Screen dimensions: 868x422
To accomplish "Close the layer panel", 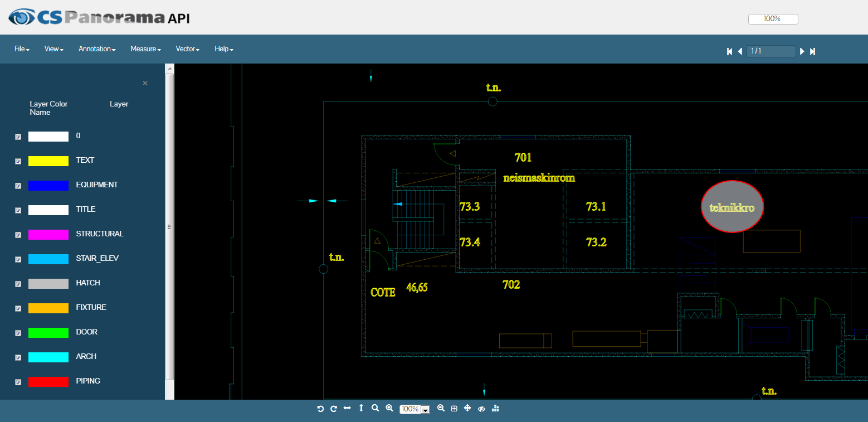I will point(145,83).
